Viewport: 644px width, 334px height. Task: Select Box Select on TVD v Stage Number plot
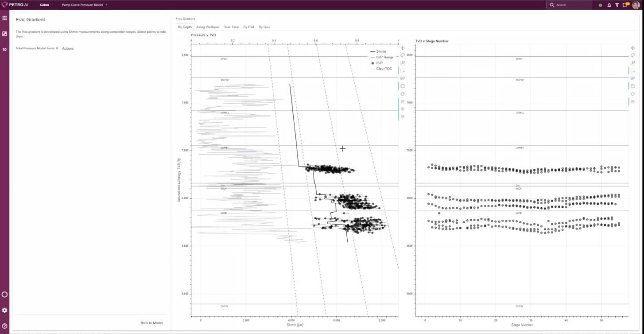(632, 70)
